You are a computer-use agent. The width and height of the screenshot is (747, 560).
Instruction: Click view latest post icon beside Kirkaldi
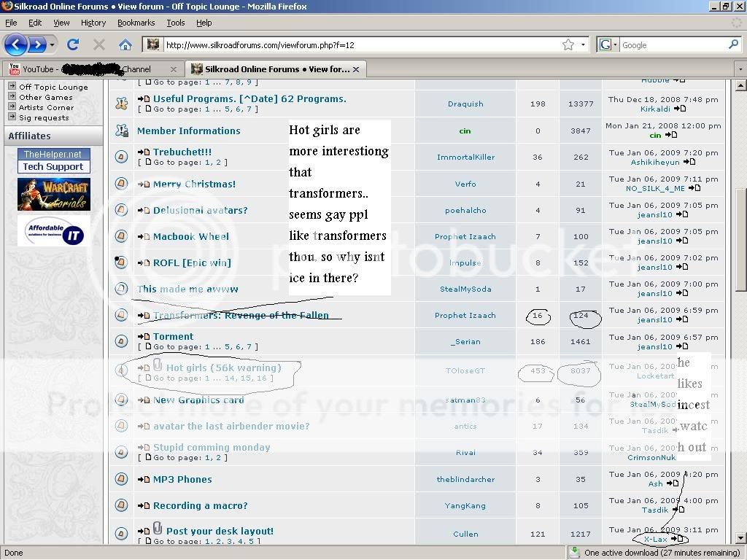coord(681,109)
